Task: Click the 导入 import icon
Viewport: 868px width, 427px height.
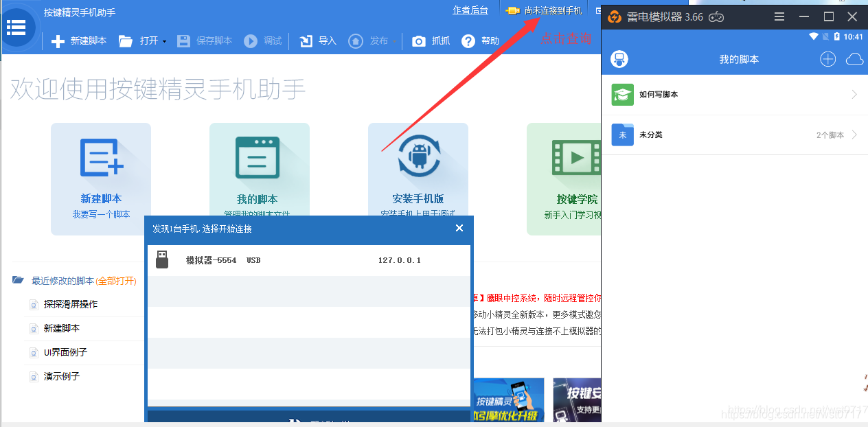Action: click(306, 41)
